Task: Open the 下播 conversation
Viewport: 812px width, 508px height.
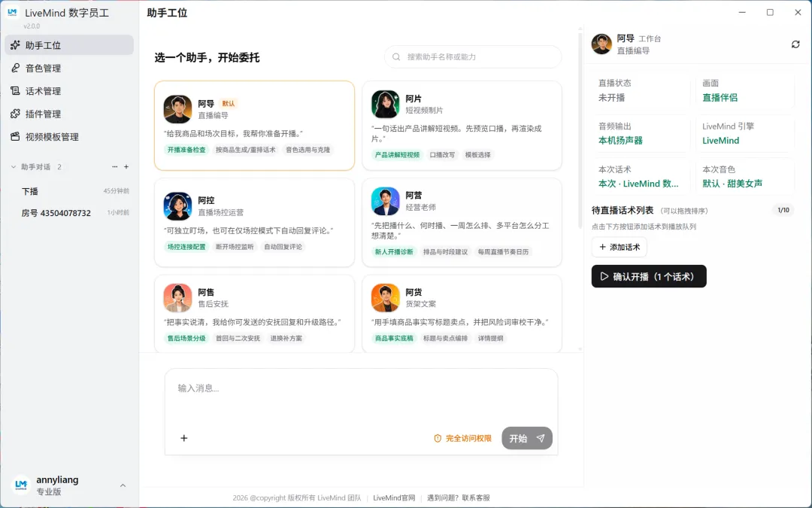Action: click(69, 191)
